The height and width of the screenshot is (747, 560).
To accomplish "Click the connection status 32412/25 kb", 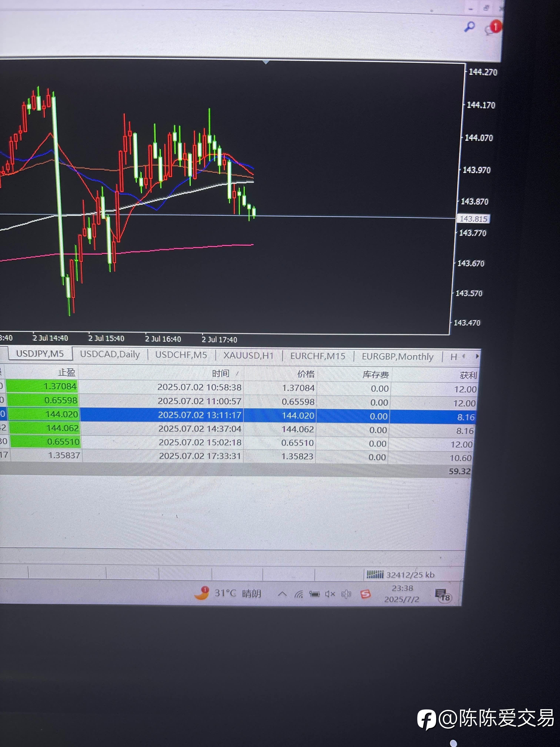I will point(401,575).
